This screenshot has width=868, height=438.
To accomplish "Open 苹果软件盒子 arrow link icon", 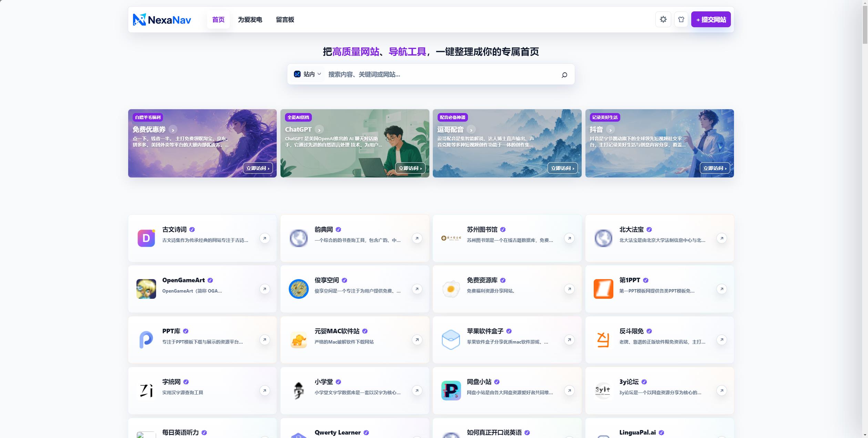I will click(x=569, y=340).
